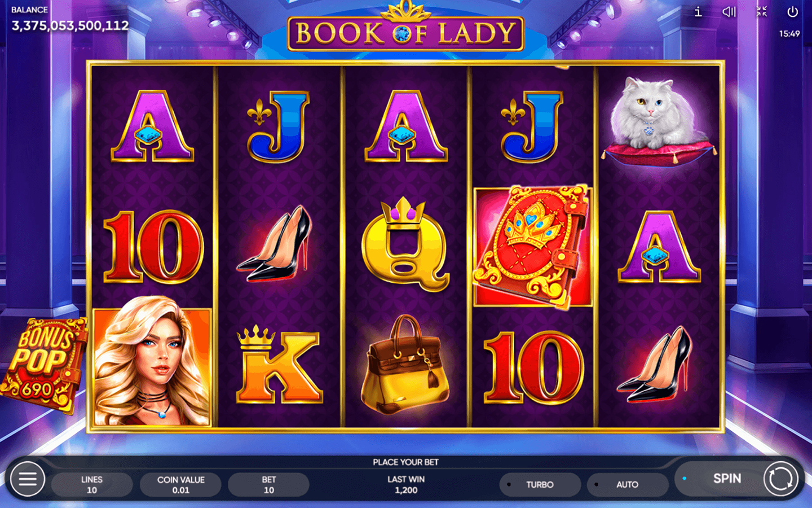
Task: Click the red Book scatter symbol
Action: coord(532,246)
